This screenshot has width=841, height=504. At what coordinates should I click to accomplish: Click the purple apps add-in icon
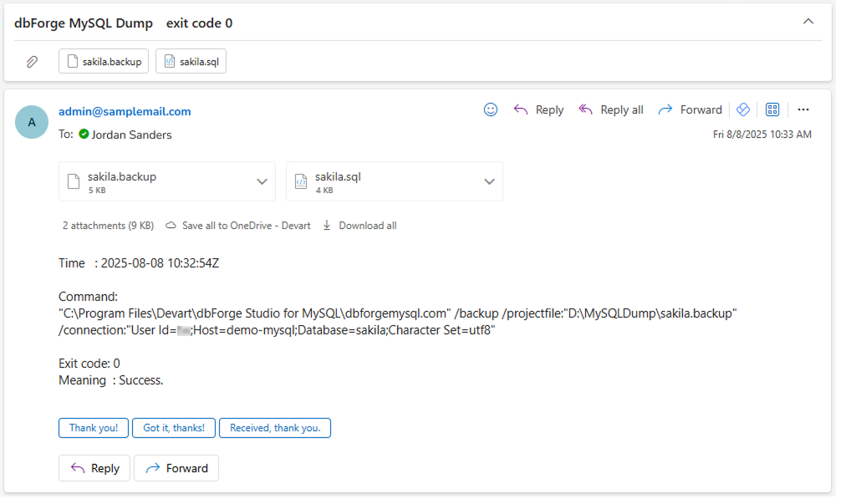tap(742, 109)
